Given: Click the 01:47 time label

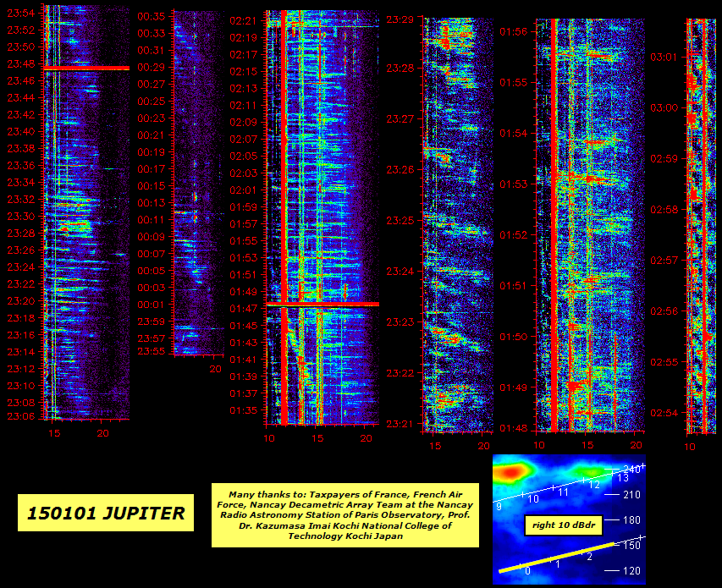Looking at the screenshot, I should pos(244,308).
